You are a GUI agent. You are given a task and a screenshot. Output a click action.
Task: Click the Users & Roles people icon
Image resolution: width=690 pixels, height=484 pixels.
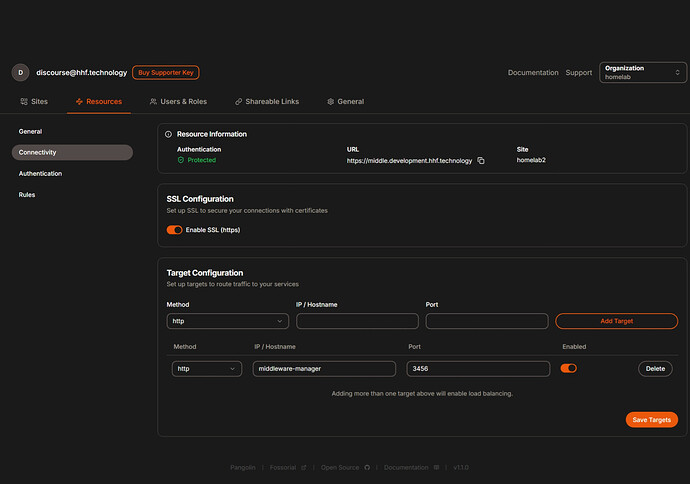[x=153, y=102]
